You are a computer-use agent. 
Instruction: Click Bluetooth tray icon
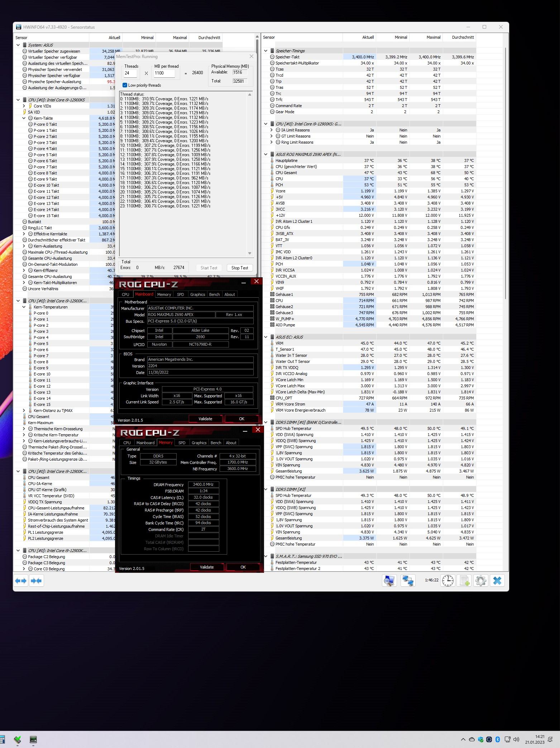pyautogui.click(x=498, y=739)
